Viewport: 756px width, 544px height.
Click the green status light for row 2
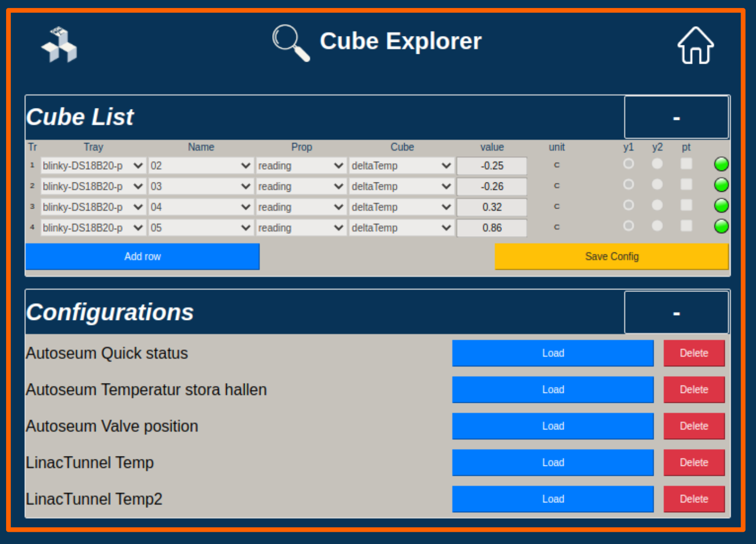pyautogui.click(x=721, y=185)
